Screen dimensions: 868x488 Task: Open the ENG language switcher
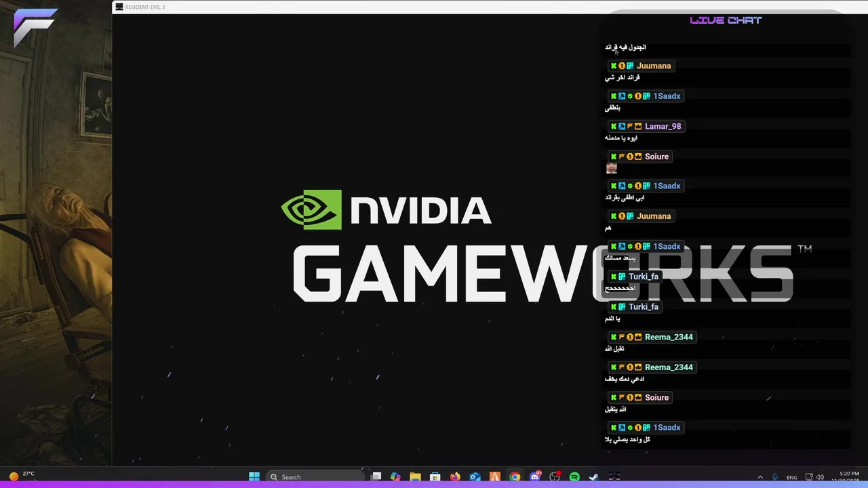click(x=791, y=477)
